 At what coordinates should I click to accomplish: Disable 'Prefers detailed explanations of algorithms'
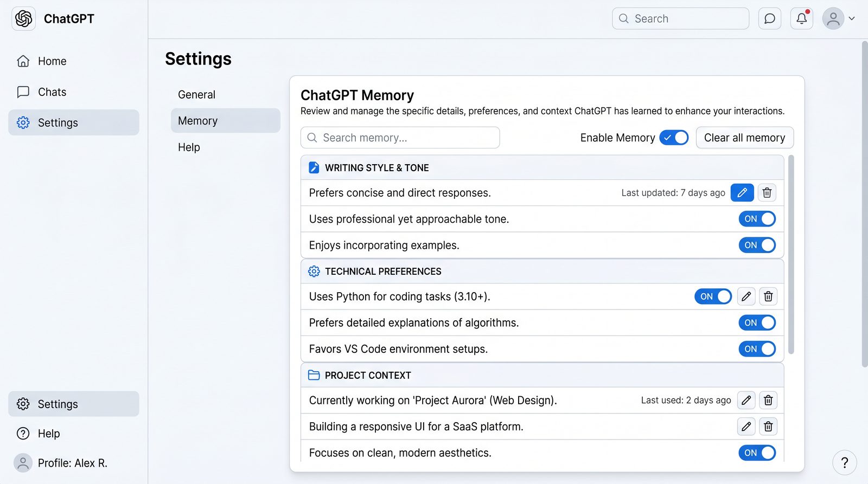click(x=757, y=322)
